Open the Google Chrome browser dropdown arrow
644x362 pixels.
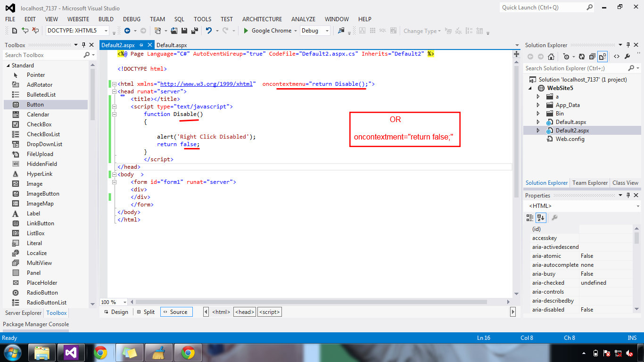click(295, 31)
